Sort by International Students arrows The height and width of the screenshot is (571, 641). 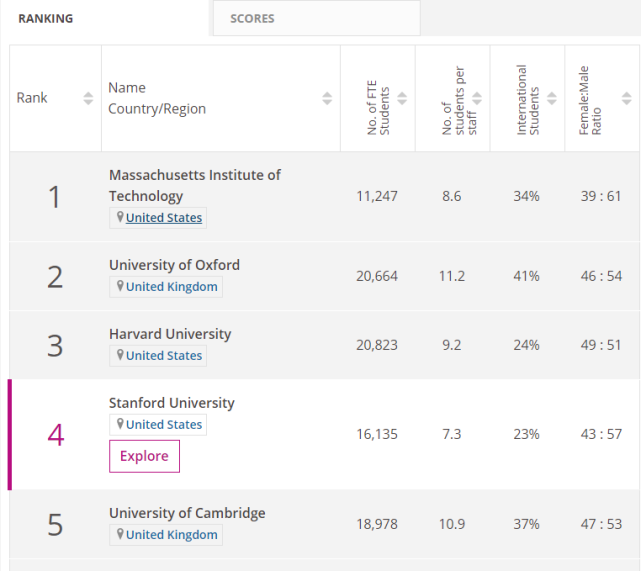click(x=551, y=98)
